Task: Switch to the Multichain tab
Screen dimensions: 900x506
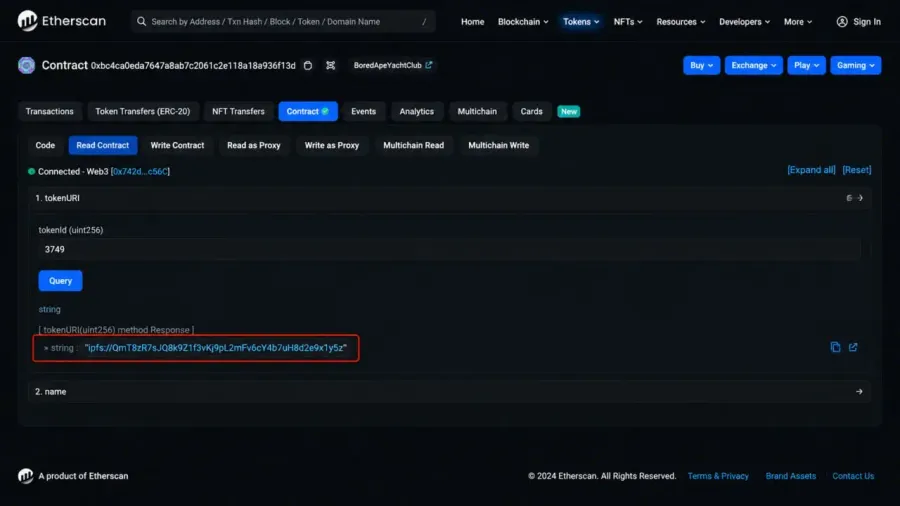Action: click(477, 111)
